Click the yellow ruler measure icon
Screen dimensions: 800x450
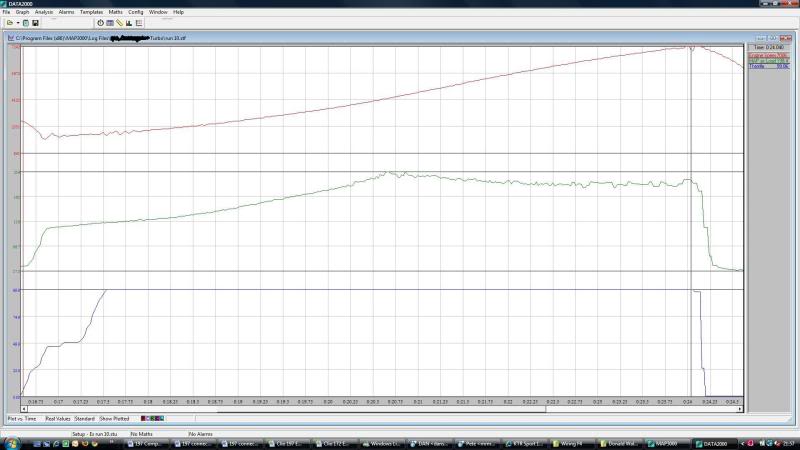point(119,22)
